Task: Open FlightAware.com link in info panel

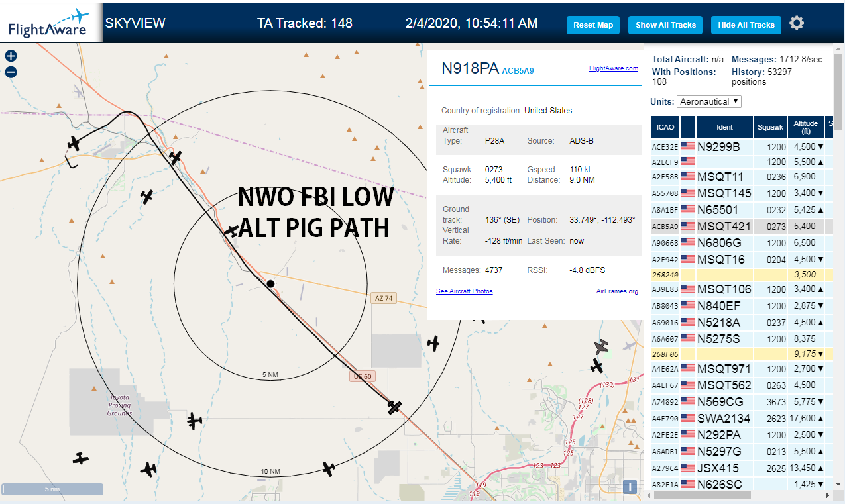Action: (614, 68)
